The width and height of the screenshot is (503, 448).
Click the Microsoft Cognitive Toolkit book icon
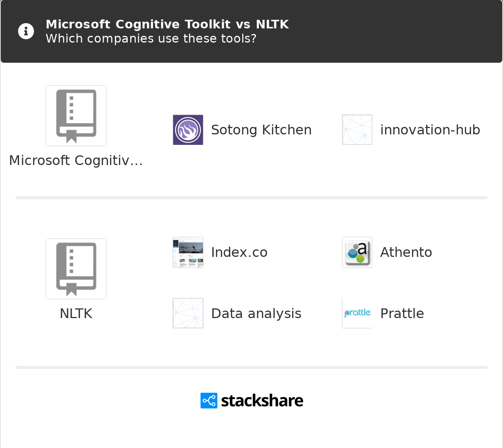coord(76,116)
